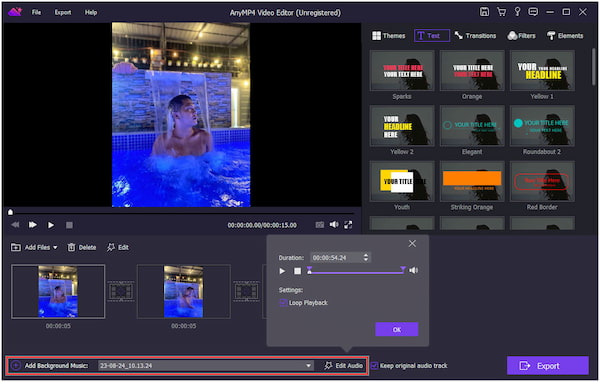The image size is (600, 382).
Task: Switch to the Themes tab
Action: pyautogui.click(x=389, y=36)
